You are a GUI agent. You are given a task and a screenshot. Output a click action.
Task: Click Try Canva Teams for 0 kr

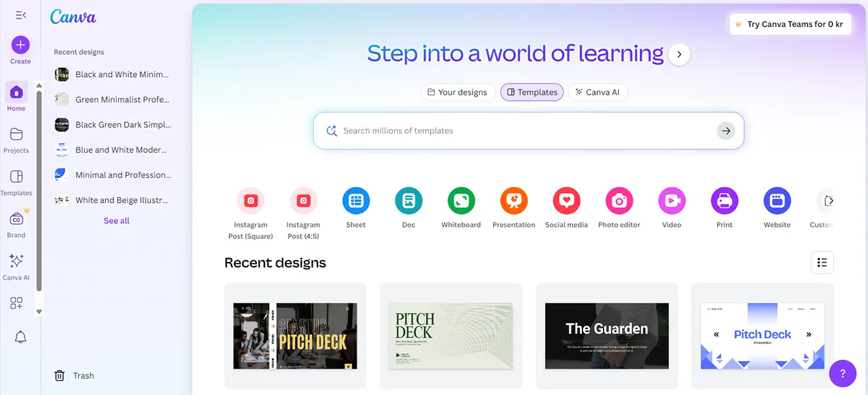(790, 24)
